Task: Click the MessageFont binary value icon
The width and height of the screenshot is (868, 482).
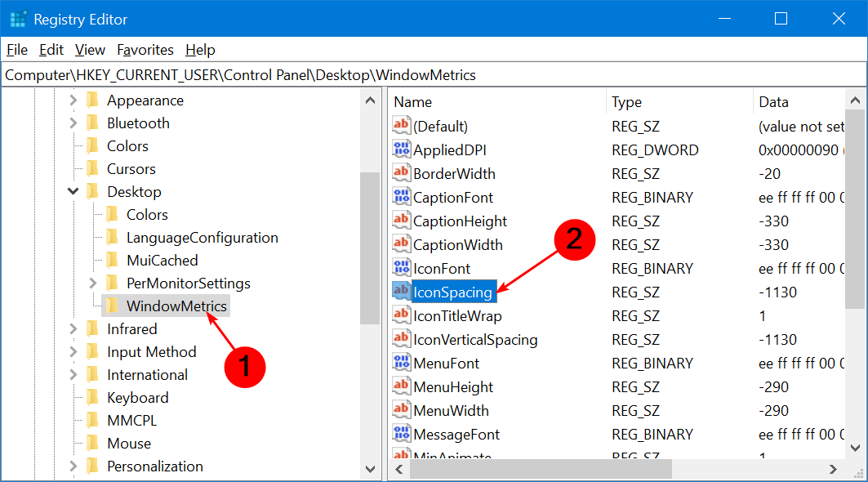Action: (x=402, y=435)
